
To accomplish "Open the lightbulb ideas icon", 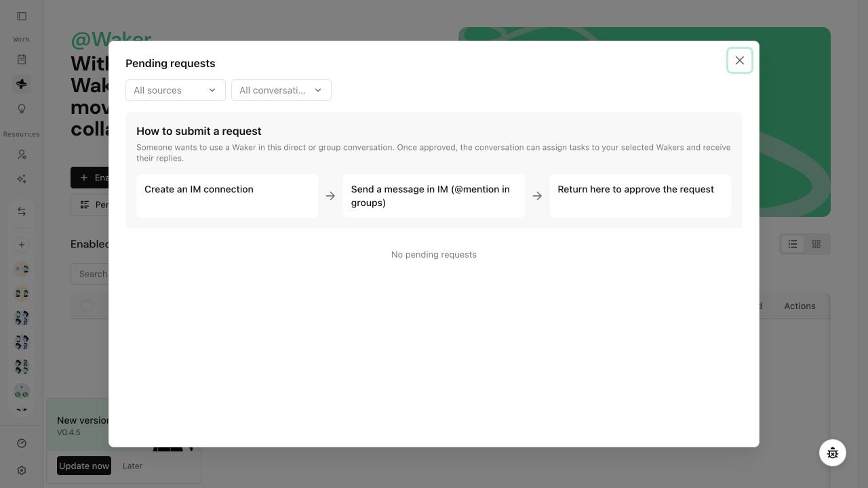I will [x=22, y=108].
